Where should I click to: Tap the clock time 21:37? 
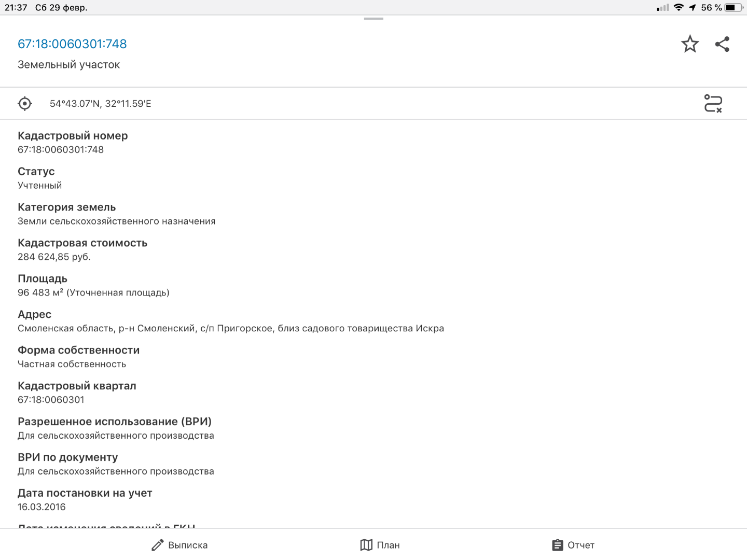point(16,7)
